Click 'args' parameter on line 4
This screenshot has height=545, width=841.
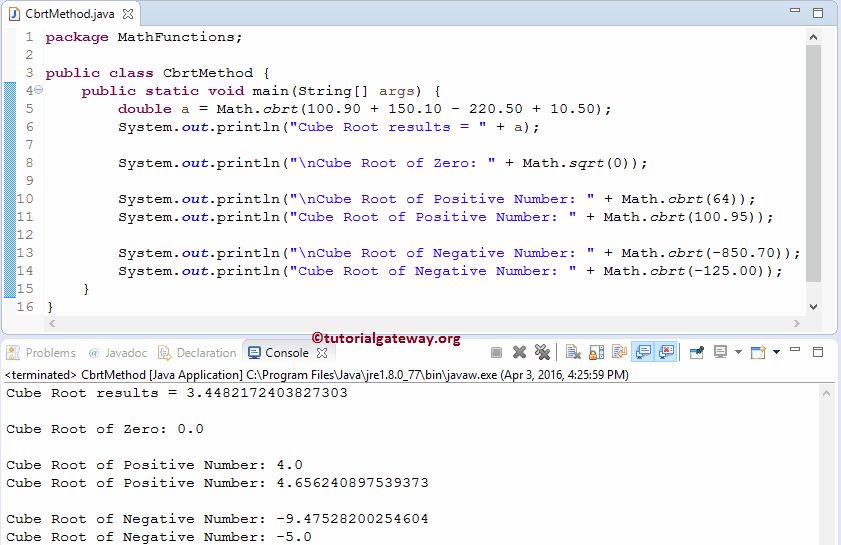tap(396, 91)
